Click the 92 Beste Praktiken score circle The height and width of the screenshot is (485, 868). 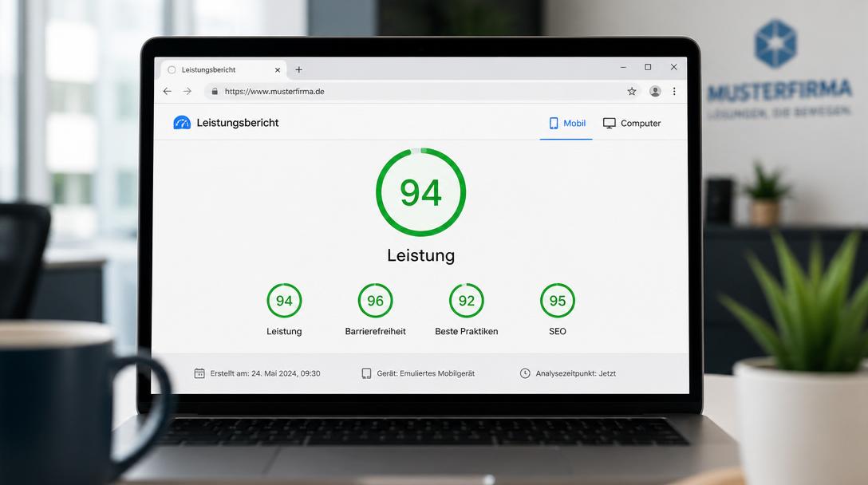(x=467, y=301)
